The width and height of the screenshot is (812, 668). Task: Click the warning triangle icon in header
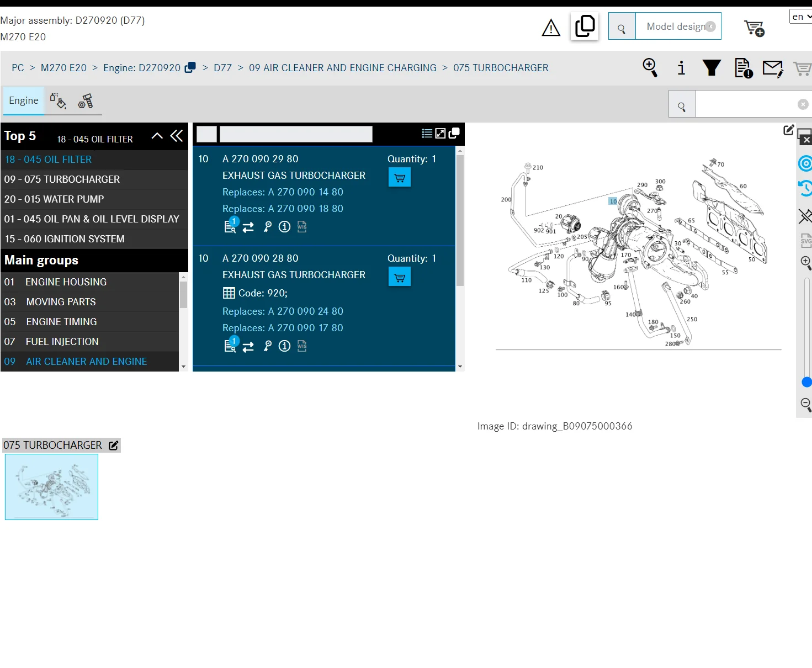click(x=551, y=27)
